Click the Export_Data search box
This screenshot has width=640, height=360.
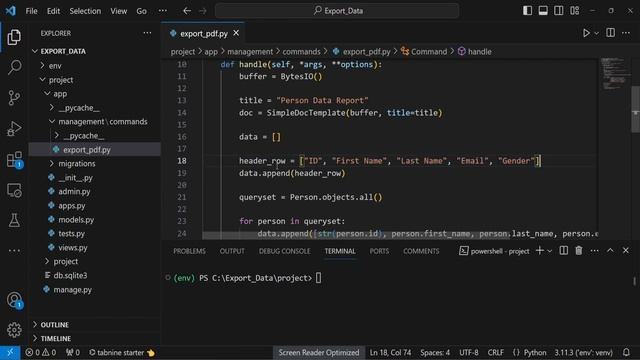(337, 11)
